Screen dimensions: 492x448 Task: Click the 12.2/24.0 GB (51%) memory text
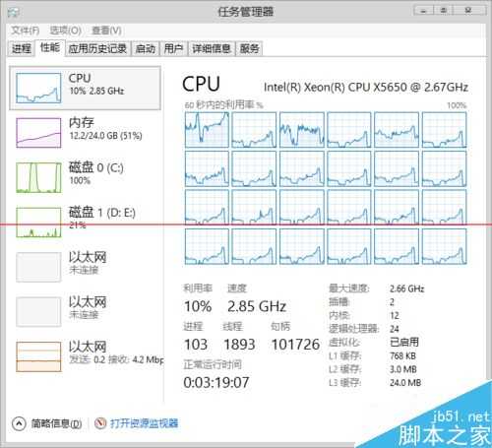(x=105, y=136)
